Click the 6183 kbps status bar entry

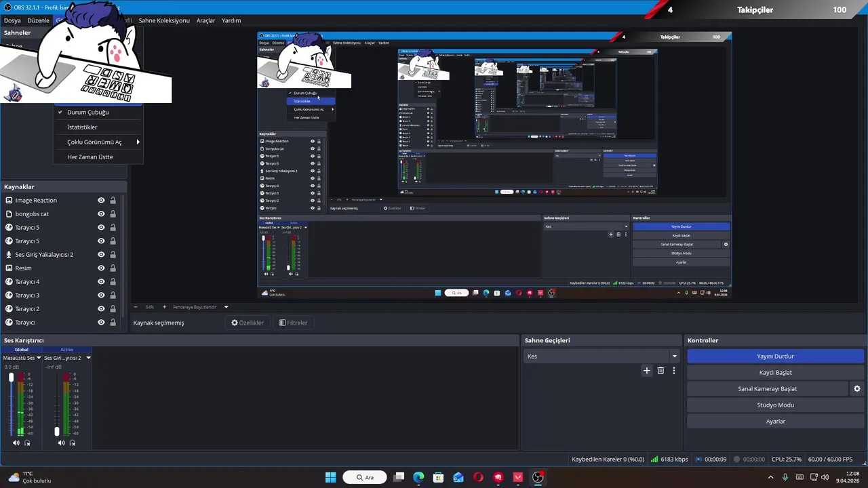(x=669, y=460)
